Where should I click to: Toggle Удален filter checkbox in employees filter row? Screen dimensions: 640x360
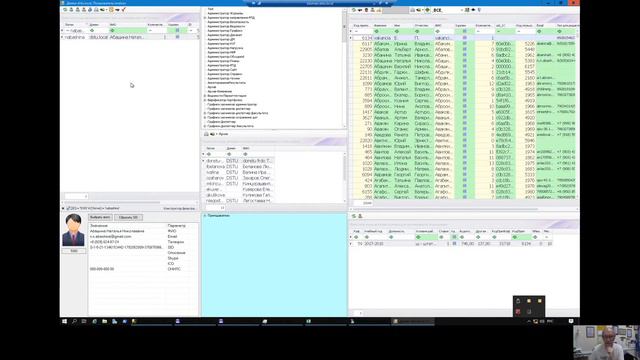pos(464,31)
